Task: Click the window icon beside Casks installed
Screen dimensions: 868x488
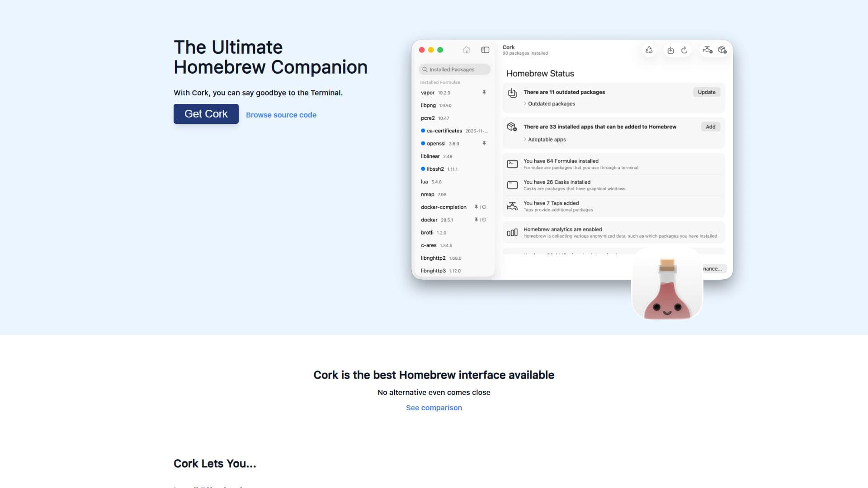Action: pos(512,185)
